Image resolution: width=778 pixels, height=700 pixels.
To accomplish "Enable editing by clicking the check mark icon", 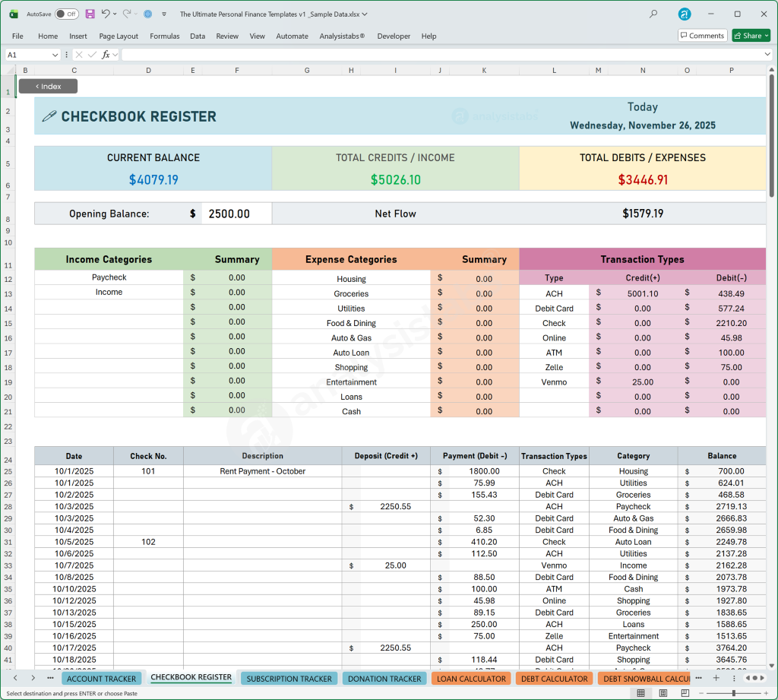I will [x=93, y=54].
